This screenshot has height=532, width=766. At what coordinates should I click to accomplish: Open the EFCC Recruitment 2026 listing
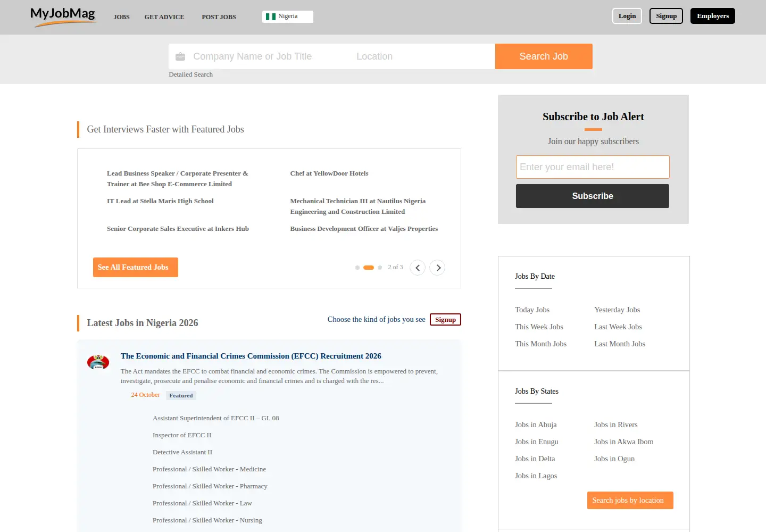pos(251,356)
